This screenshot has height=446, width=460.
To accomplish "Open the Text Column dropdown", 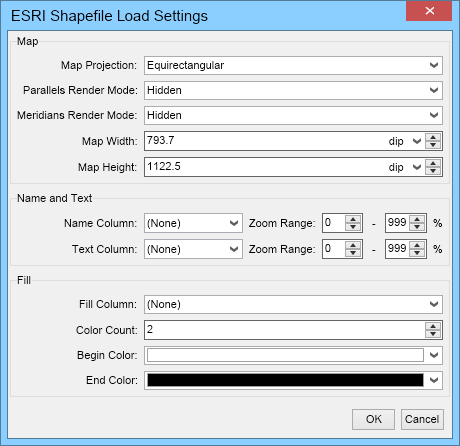I will coord(193,249).
